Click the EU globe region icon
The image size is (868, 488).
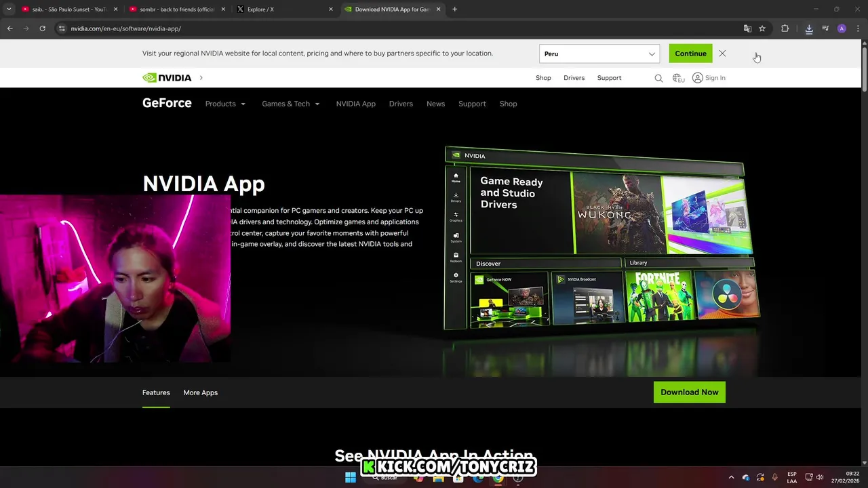pos(678,78)
